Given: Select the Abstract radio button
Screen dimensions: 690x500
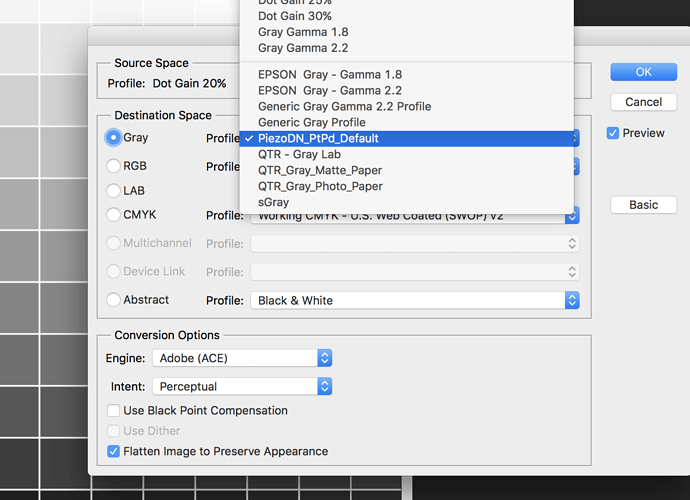Looking at the screenshot, I should 114,300.
